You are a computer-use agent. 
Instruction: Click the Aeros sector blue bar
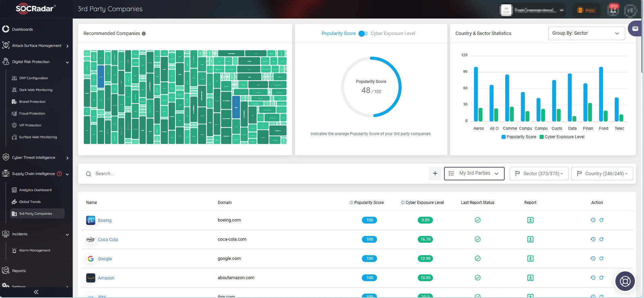[x=476, y=94]
